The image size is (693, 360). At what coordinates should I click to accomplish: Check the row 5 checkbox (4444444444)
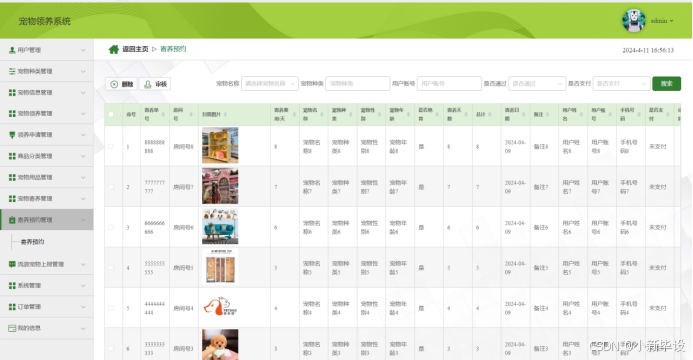(x=111, y=308)
